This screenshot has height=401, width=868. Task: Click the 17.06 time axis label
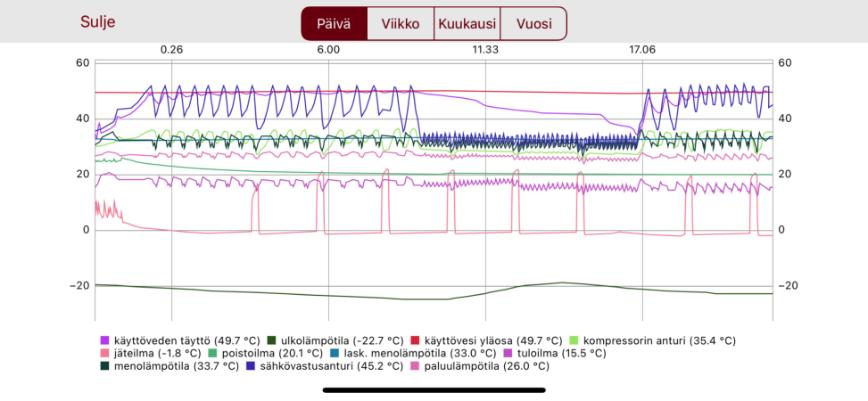[x=641, y=50]
